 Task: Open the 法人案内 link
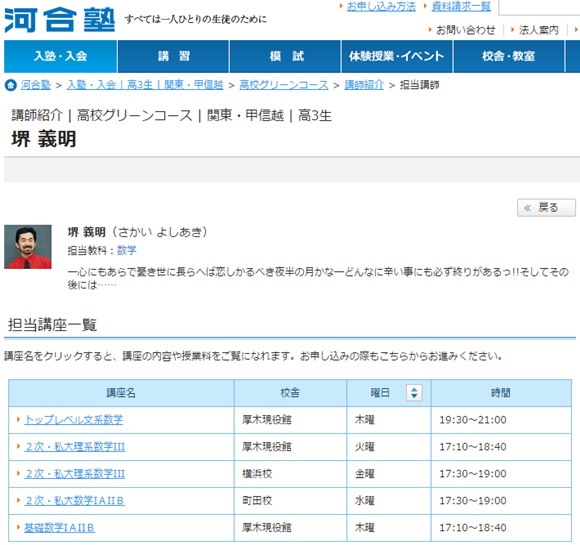pyautogui.click(x=539, y=30)
